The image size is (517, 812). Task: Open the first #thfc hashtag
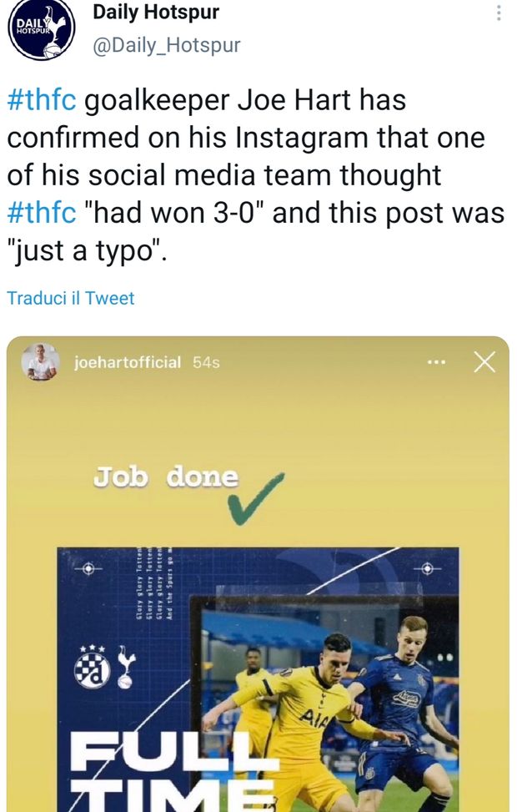click(x=42, y=101)
